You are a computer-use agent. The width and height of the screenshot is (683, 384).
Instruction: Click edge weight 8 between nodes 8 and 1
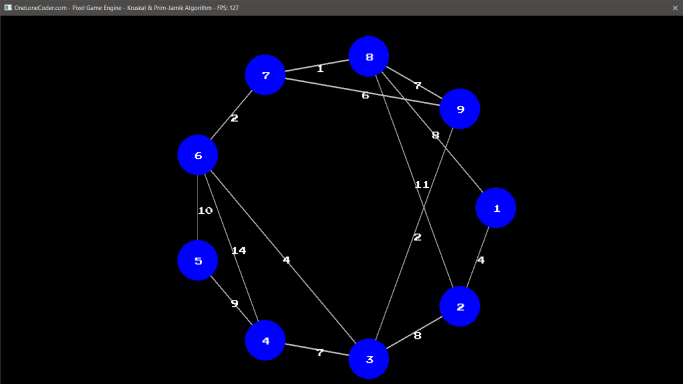[x=435, y=135]
